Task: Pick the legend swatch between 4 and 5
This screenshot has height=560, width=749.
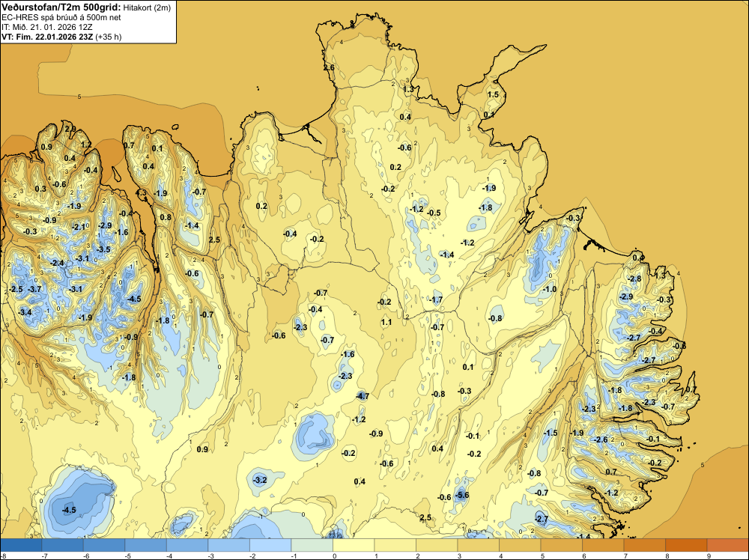Action: pyautogui.click(x=520, y=545)
